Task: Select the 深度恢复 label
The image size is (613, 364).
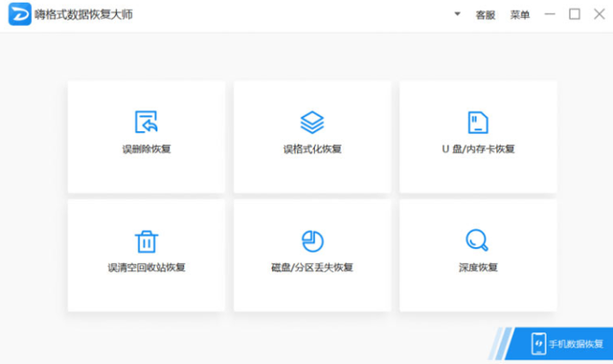Action: click(478, 267)
